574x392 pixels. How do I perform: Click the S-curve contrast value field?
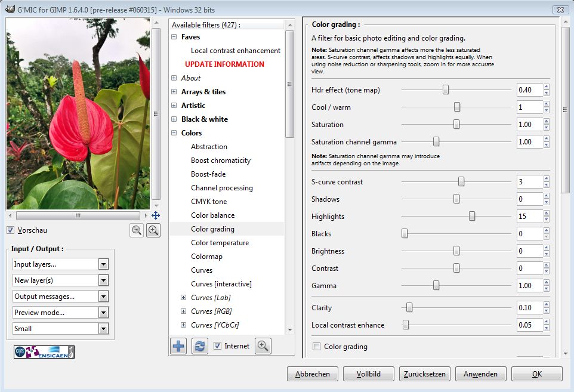click(530, 182)
